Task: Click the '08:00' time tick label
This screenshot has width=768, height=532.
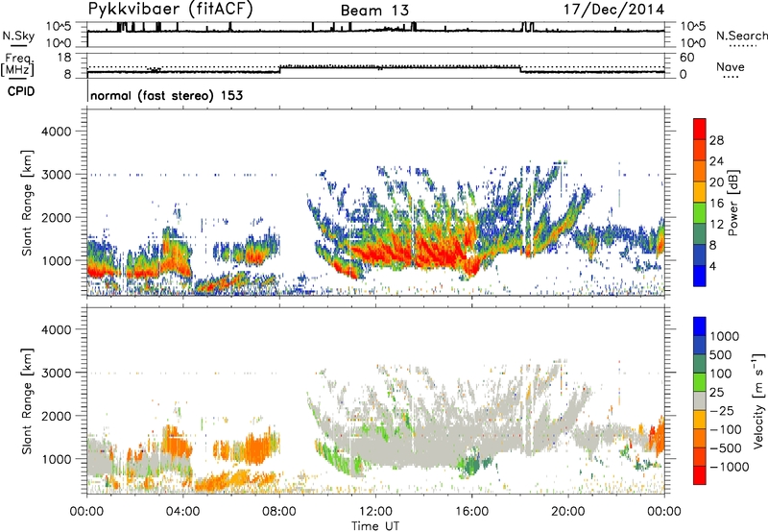Action: tap(279, 512)
